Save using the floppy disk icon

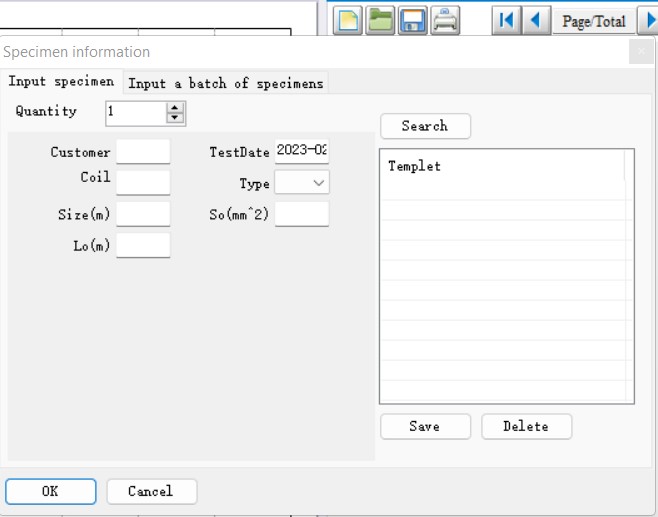pos(412,20)
